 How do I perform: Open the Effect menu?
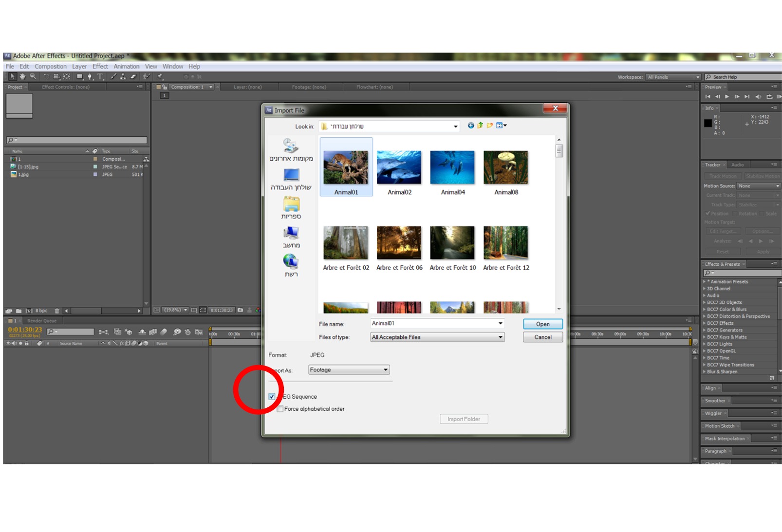coord(100,66)
